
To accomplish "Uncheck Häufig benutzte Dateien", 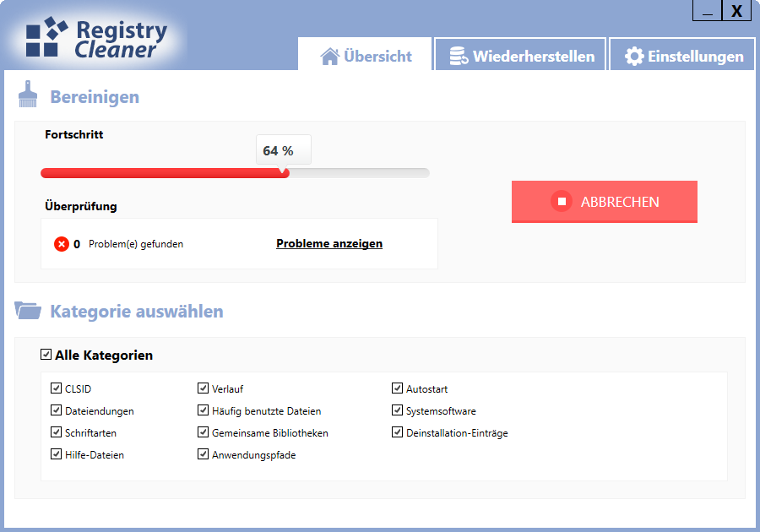I will [x=204, y=410].
